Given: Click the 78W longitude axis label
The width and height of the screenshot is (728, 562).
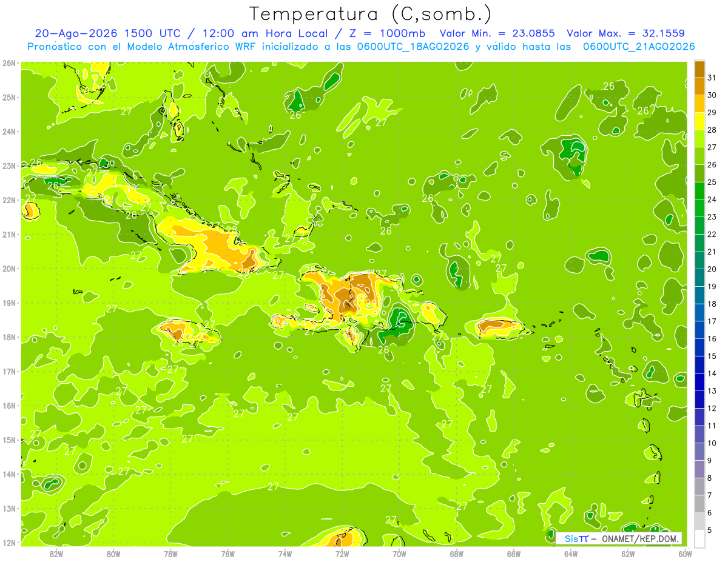Looking at the screenshot, I should coord(170,554).
